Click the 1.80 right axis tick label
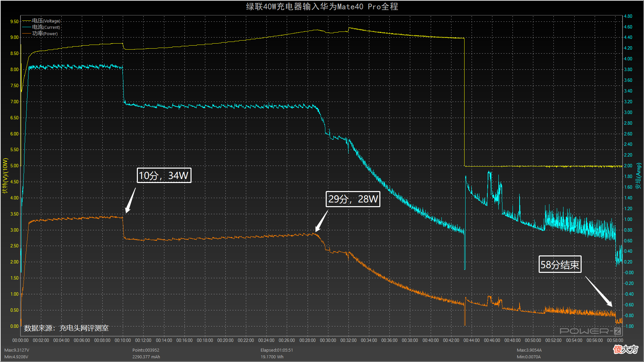Screen dimensions: 644x362 point(628,177)
